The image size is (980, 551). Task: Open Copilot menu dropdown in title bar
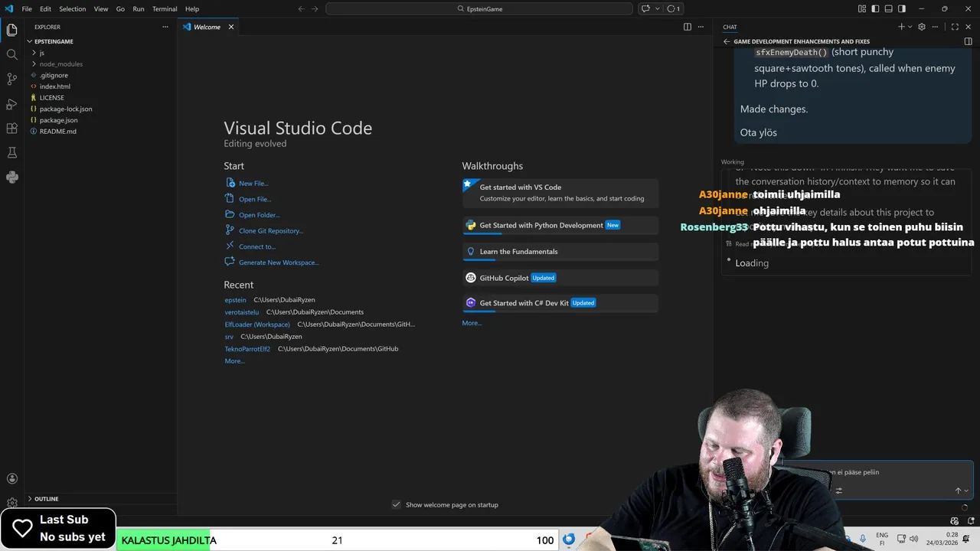point(657,8)
